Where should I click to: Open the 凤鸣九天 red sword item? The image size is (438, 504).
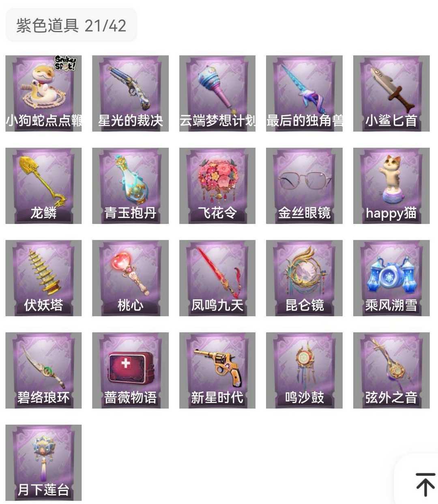tap(217, 278)
